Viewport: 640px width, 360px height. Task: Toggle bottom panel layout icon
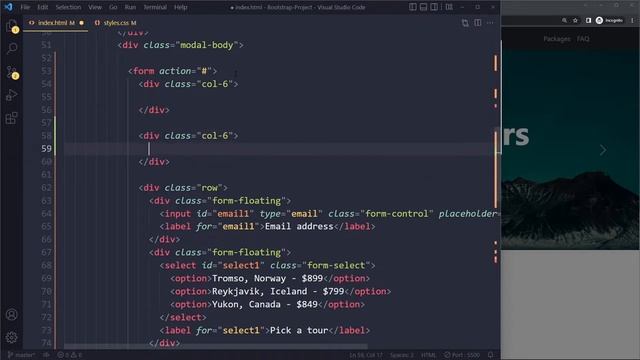(423, 7)
